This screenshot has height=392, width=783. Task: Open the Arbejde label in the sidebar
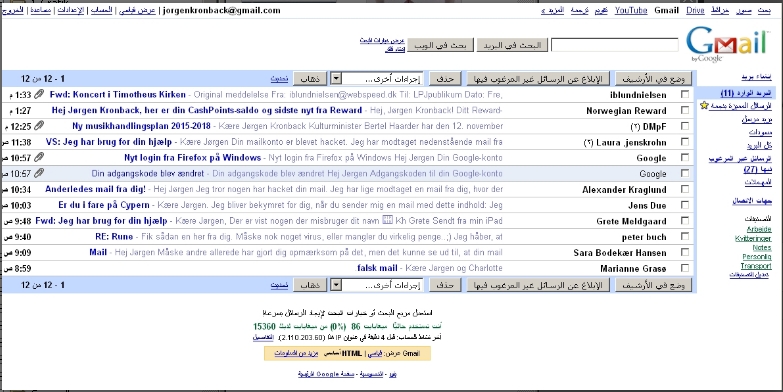759,229
